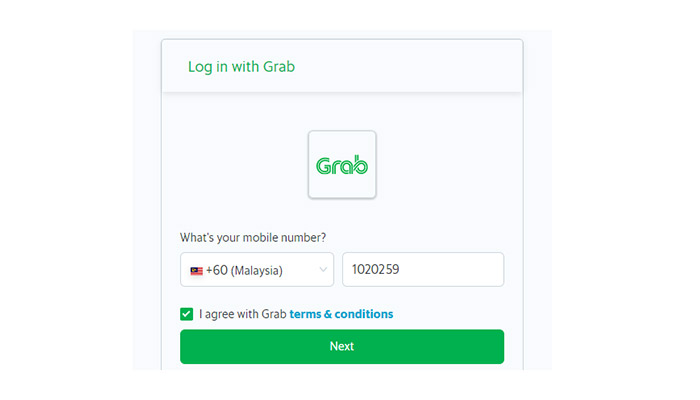This screenshot has width=700, height=400.
Task: Open the +60 (Malaysia) country code dropdown
Action: [x=257, y=270]
